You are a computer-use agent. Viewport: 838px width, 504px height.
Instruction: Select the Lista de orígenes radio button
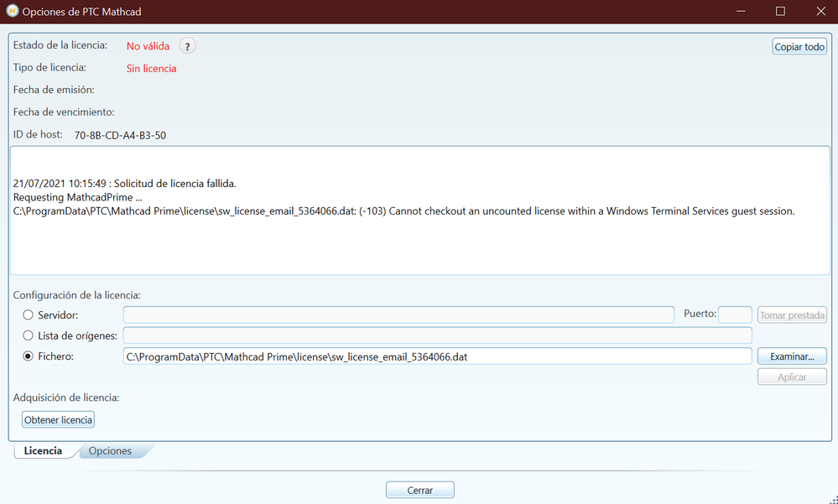pyautogui.click(x=28, y=335)
